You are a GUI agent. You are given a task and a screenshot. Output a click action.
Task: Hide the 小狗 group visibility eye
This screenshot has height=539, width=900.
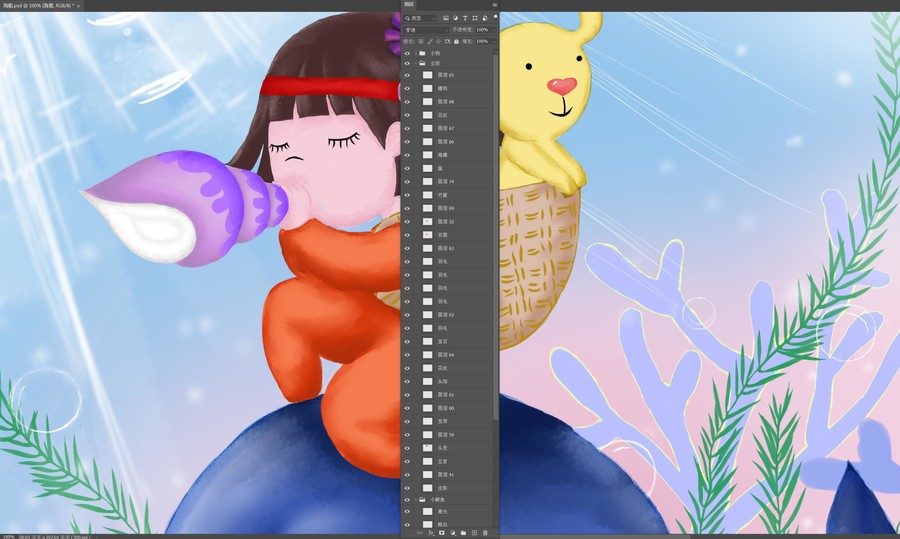point(407,53)
